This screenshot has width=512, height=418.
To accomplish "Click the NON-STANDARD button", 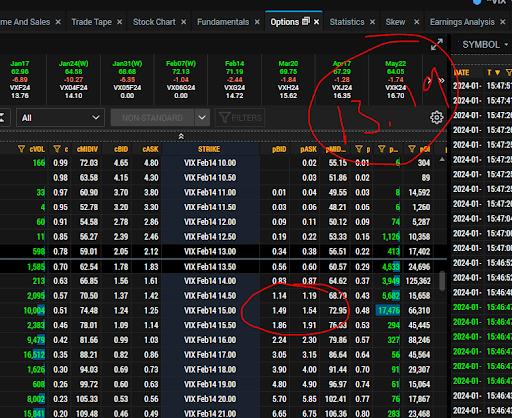I will pos(152,118).
